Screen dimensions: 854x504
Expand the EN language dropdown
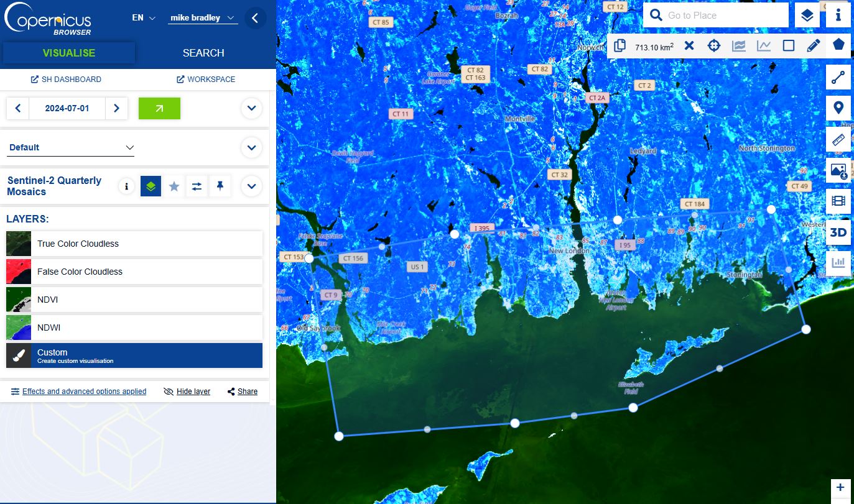[x=144, y=18]
